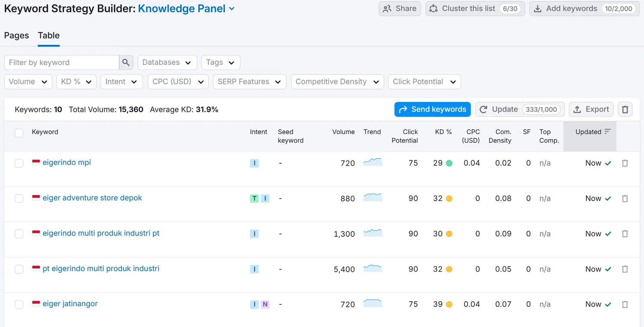Click the bulk delete trash button beside Export
Image resolution: width=644 pixels, height=327 pixels.
[x=625, y=110]
